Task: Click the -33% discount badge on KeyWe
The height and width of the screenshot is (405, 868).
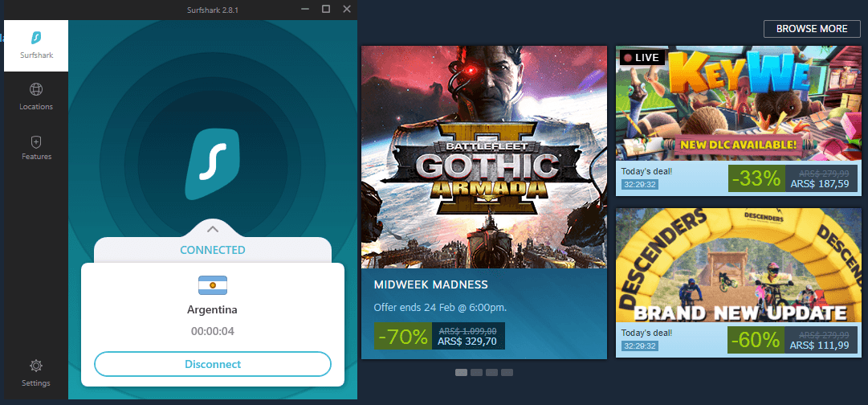Action: 756,178
